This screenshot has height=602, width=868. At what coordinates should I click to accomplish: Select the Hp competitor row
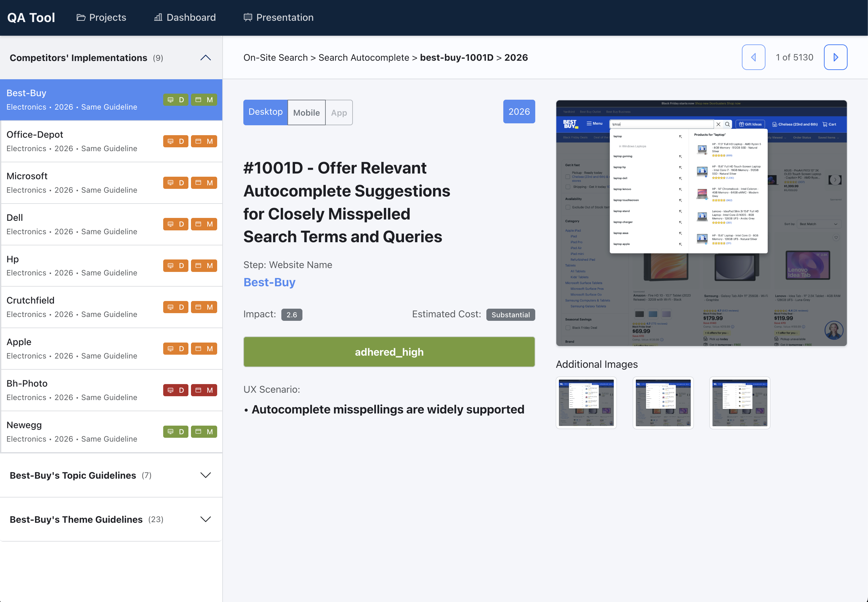coord(111,266)
